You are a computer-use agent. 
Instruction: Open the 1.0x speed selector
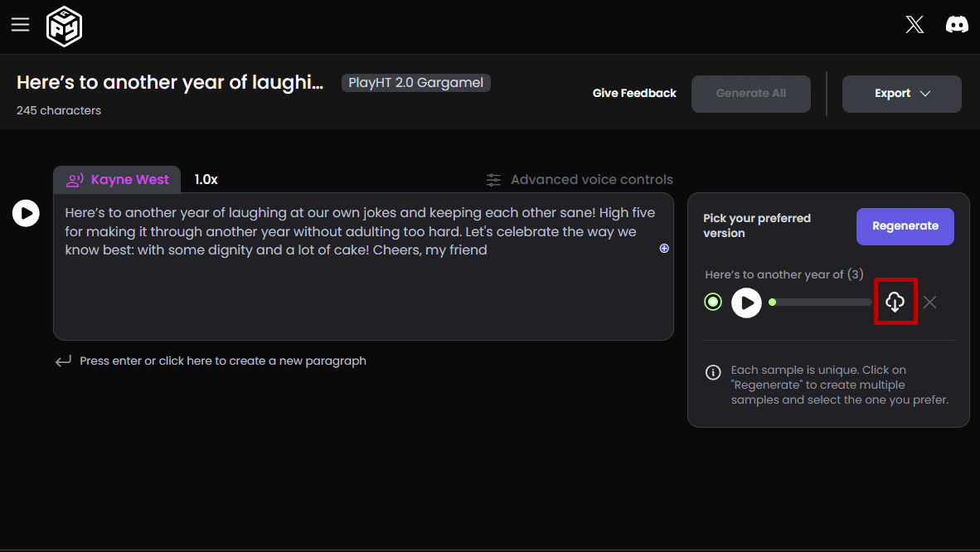click(x=206, y=179)
